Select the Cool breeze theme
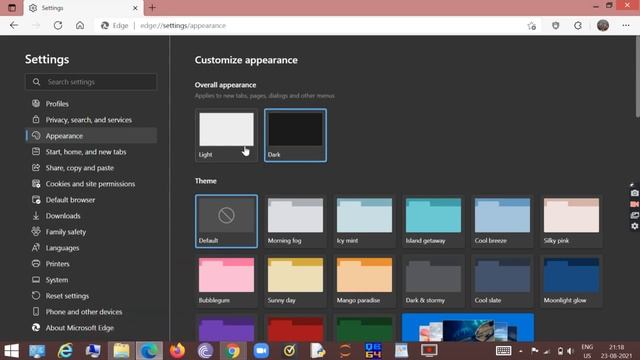This screenshot has width=640, height=360. click(502, 221)
